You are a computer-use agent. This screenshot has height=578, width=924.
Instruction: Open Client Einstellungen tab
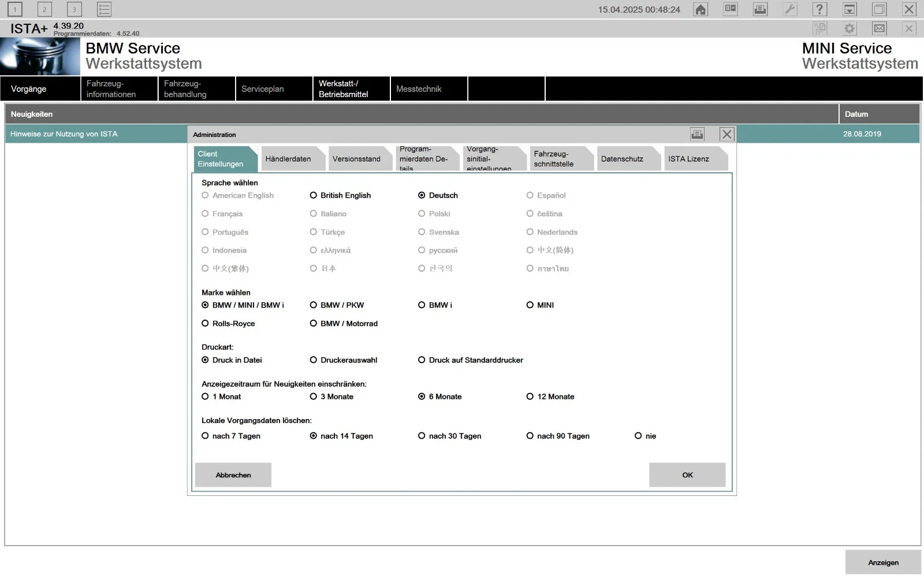225,159
